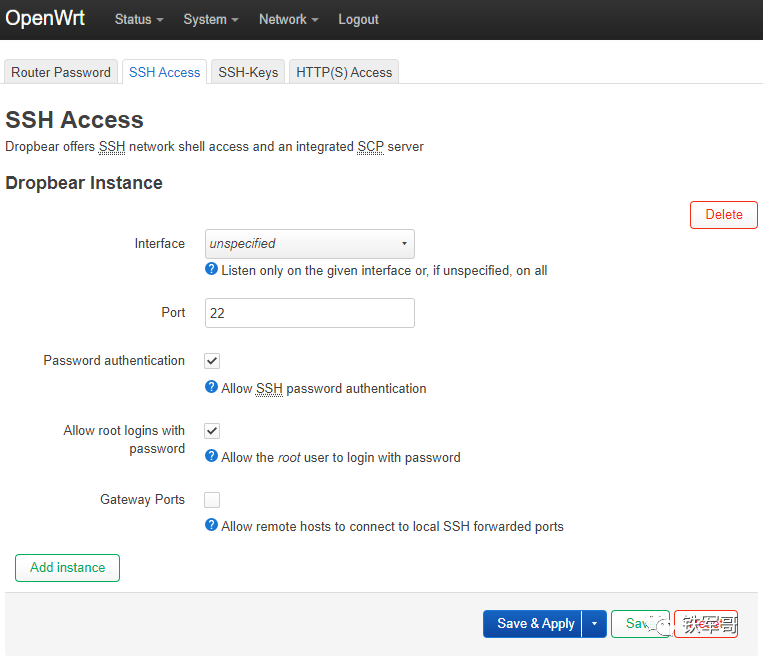The image size is (763, 658).
Task: Switch to the Router Password tab
Action: tap(61, 72)
